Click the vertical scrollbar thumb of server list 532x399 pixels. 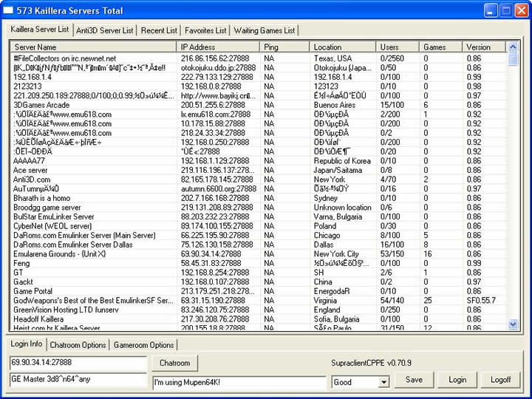pos(513,58)
